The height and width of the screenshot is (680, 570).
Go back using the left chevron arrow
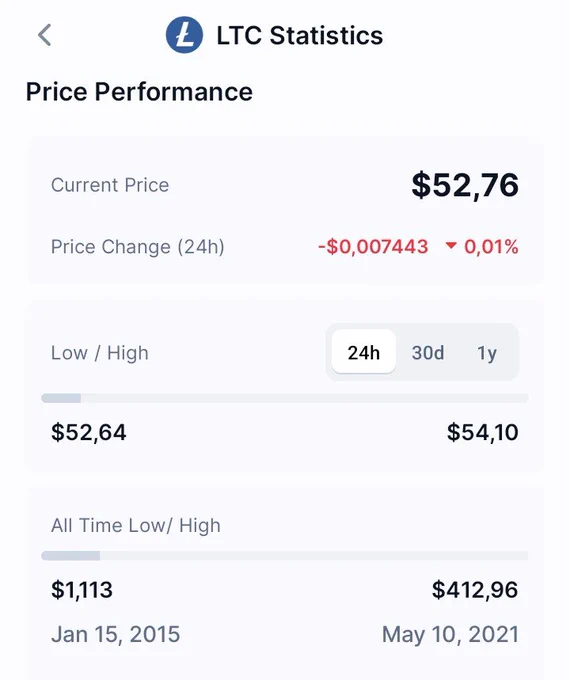[45, 35]
